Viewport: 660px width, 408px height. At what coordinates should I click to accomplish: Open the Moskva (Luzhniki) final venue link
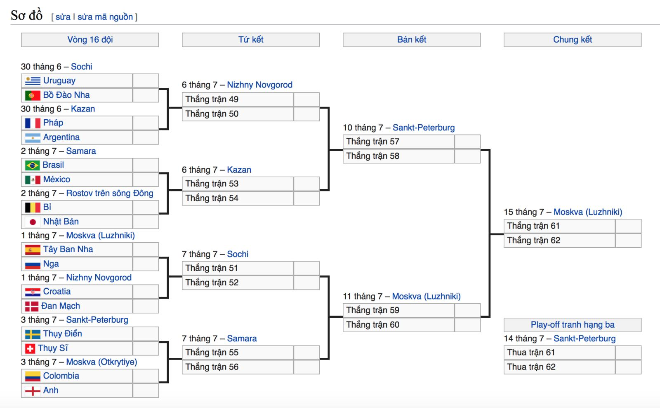pyautogui.click(x=588, y=212)
